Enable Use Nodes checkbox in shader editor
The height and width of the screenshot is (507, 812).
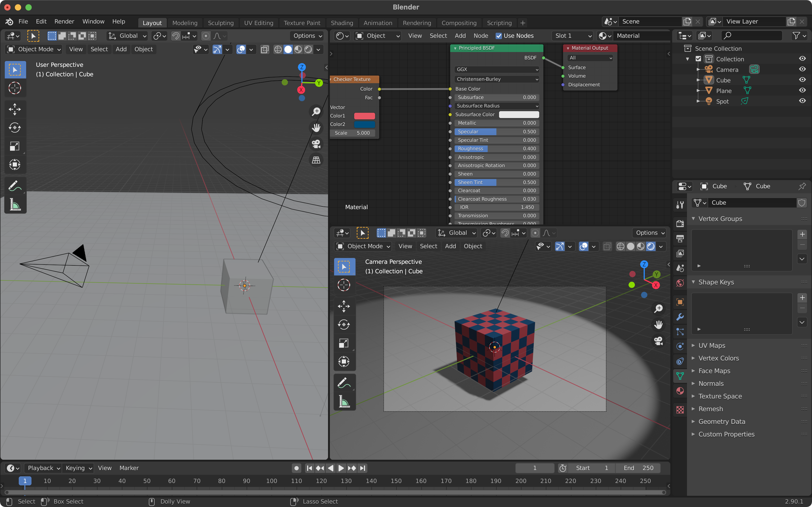coord(497,36)
